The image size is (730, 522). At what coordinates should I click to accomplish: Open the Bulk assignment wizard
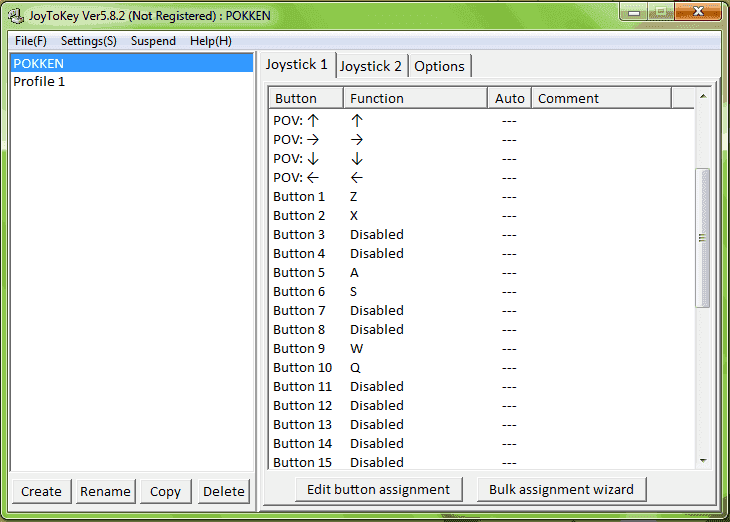click(x=561, y=489)
